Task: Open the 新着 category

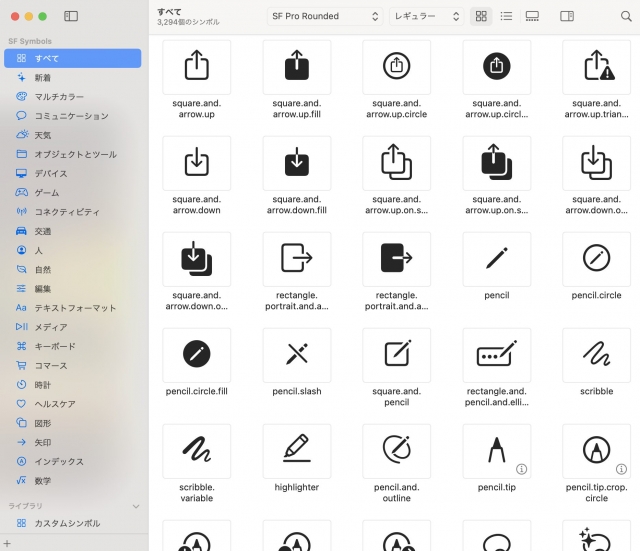Action: [x=73, y=78]
